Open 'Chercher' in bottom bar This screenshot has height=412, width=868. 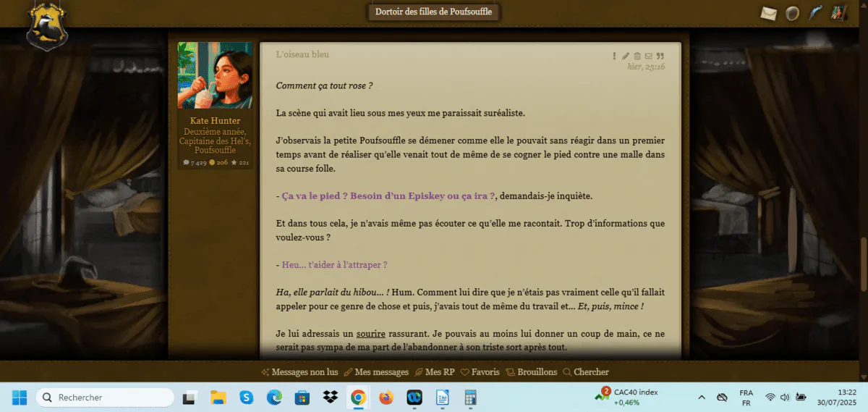coord(586,372)
